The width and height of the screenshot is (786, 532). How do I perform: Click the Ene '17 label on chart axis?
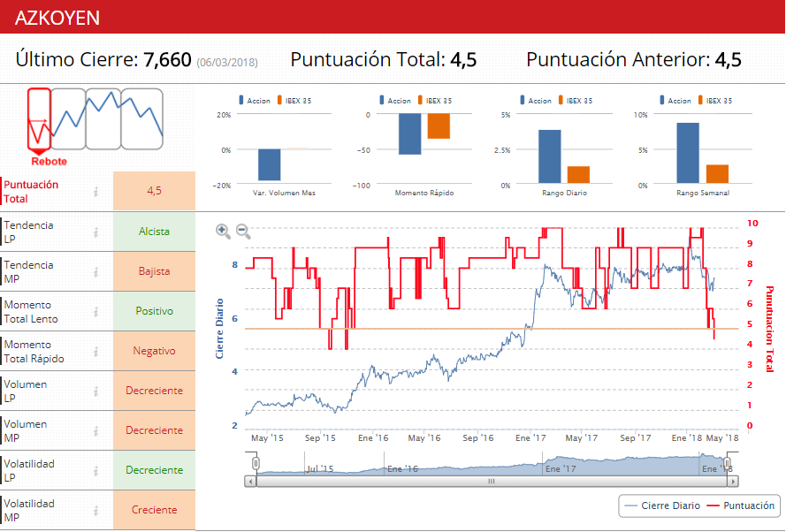point(530,437)
